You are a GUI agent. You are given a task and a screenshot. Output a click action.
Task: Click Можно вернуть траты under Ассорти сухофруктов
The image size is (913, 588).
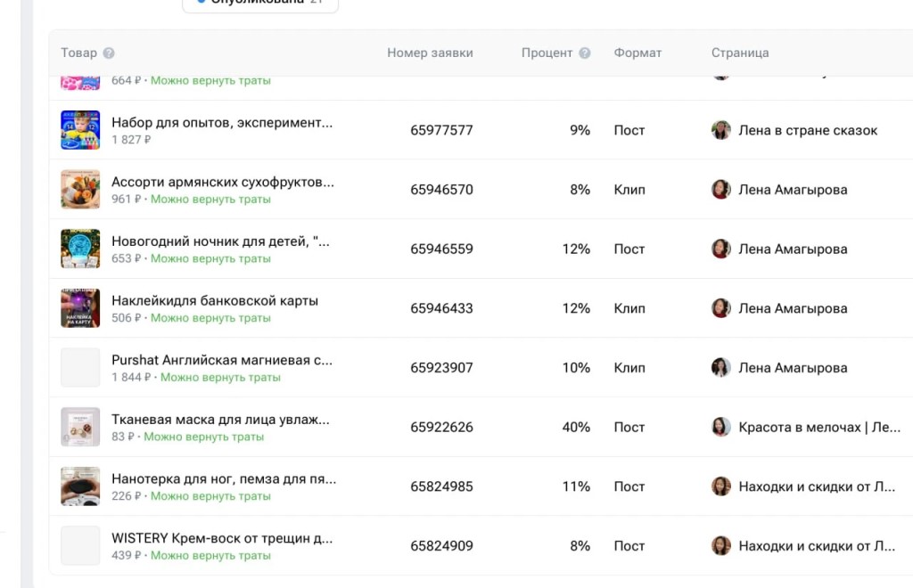tap(210, 199)
